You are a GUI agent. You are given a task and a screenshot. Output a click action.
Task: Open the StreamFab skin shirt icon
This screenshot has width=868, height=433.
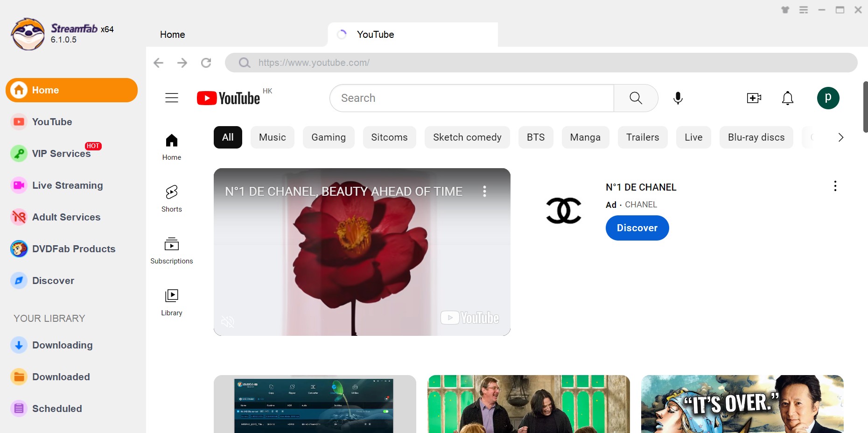(785, 10)
